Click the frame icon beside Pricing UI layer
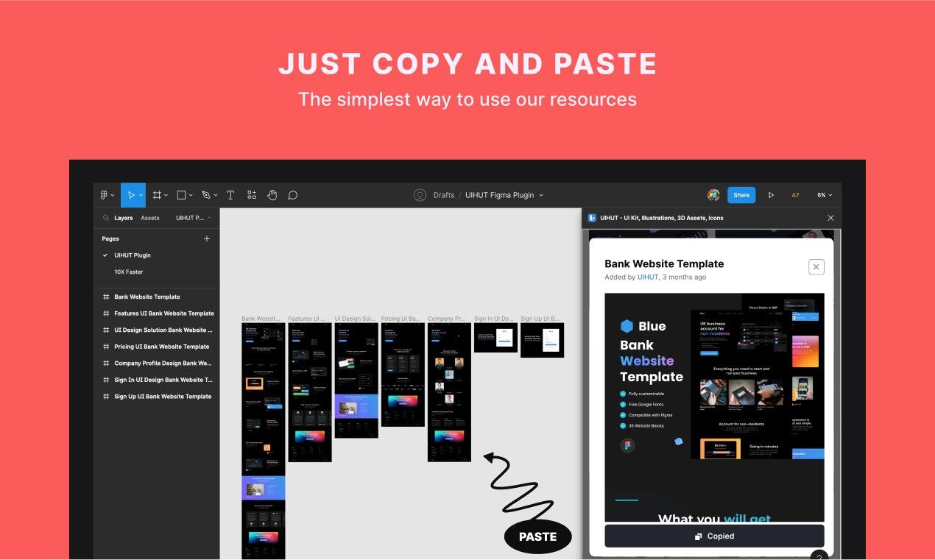935x560 pixels. (106, 347)
